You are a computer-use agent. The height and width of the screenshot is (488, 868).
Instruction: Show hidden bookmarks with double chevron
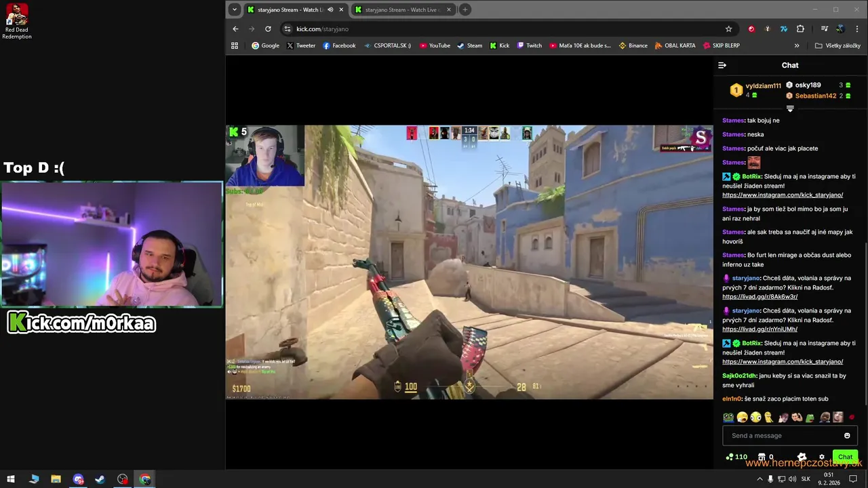(797, 45)
